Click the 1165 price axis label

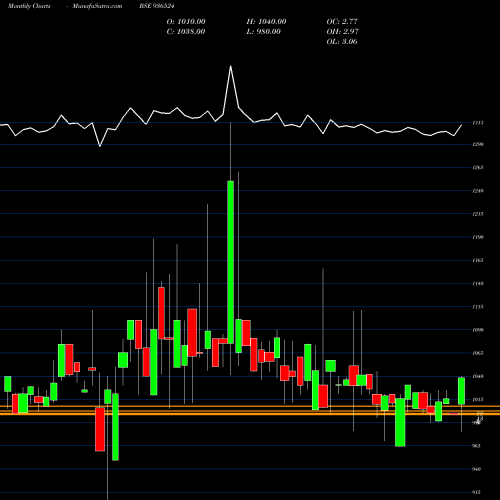[x=478, y=260]
